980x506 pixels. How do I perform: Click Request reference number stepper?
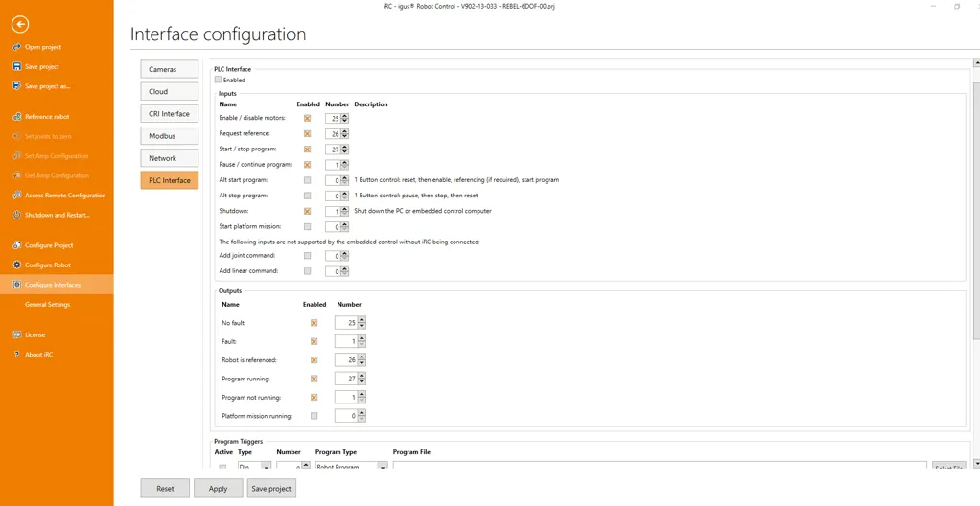point(345,133)
